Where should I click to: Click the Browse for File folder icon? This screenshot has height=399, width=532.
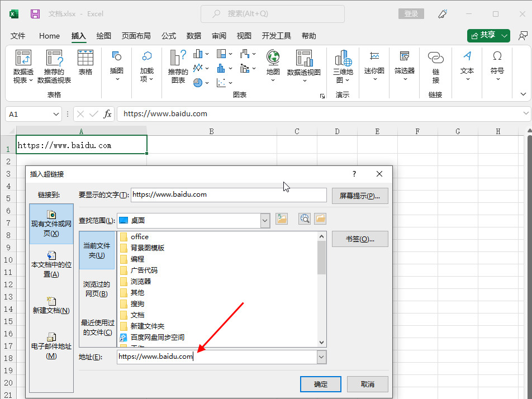pyautogui.click(x=320, y=219)
